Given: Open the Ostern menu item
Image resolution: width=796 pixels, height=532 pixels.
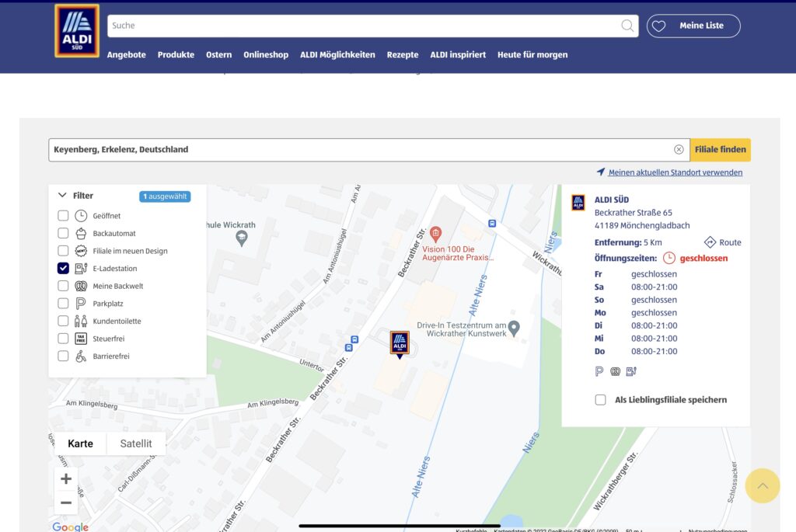Looking at the screenshot, I should pos(218,55).
